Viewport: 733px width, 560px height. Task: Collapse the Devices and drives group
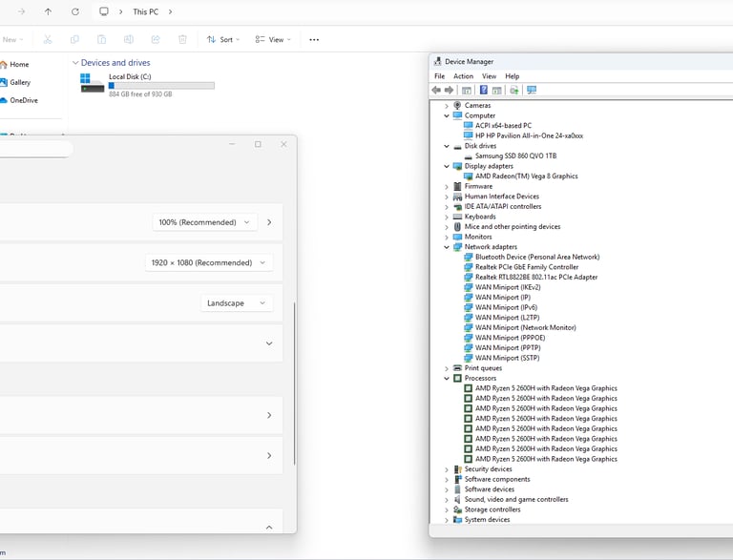click(x=75, y=63)
